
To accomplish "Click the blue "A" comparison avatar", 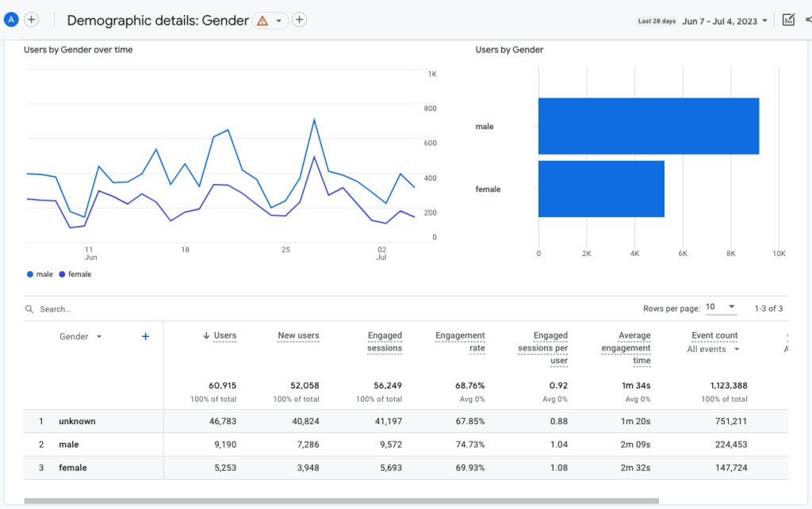I will [x=11, y=18].
